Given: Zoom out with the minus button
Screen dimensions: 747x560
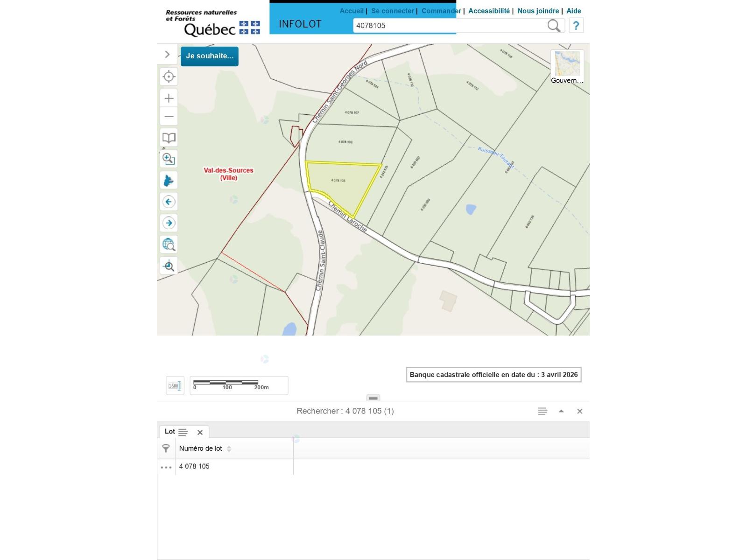Looking at the screenshot, I should coord(169,116).
